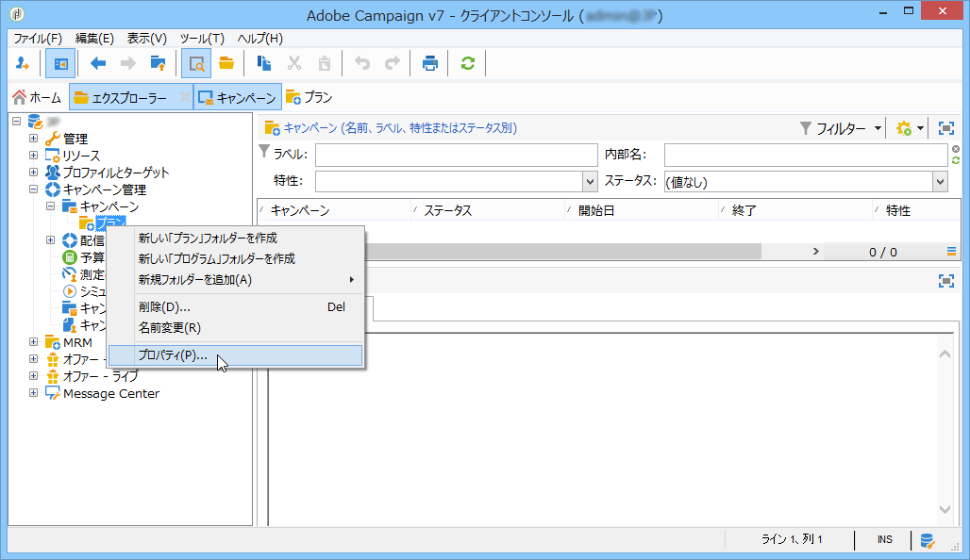Open 新規フォルダーを追加(A) submenu

pyautogui.click(x=235, y=279)
